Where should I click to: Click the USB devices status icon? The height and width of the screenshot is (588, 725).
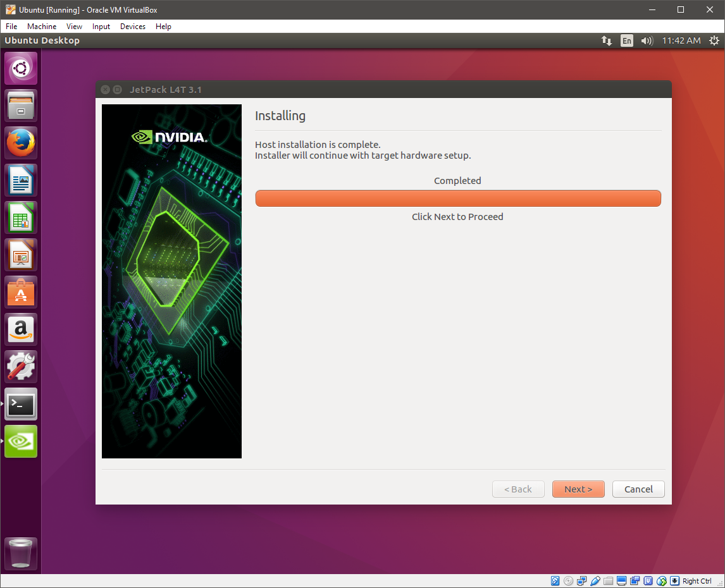pos(595,581)
